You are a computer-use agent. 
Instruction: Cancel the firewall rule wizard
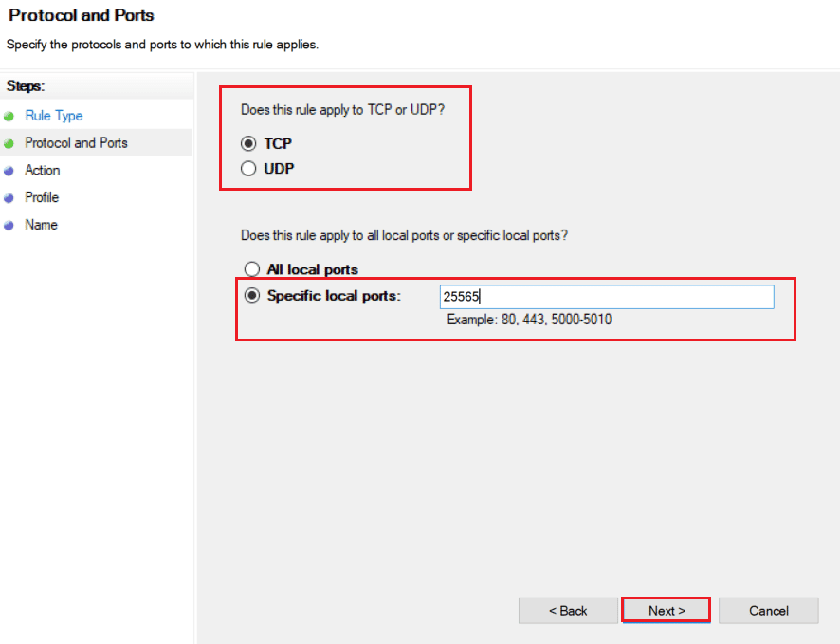(768, 611)
